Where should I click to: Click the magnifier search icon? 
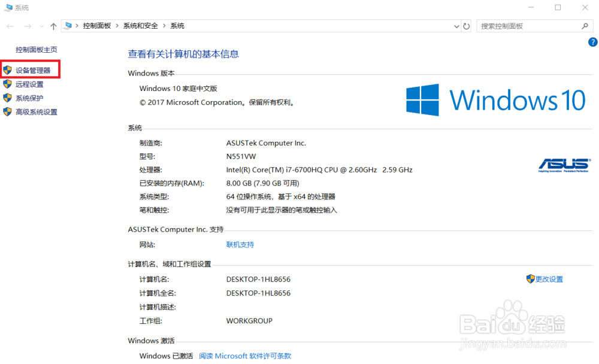pos(585,26)
